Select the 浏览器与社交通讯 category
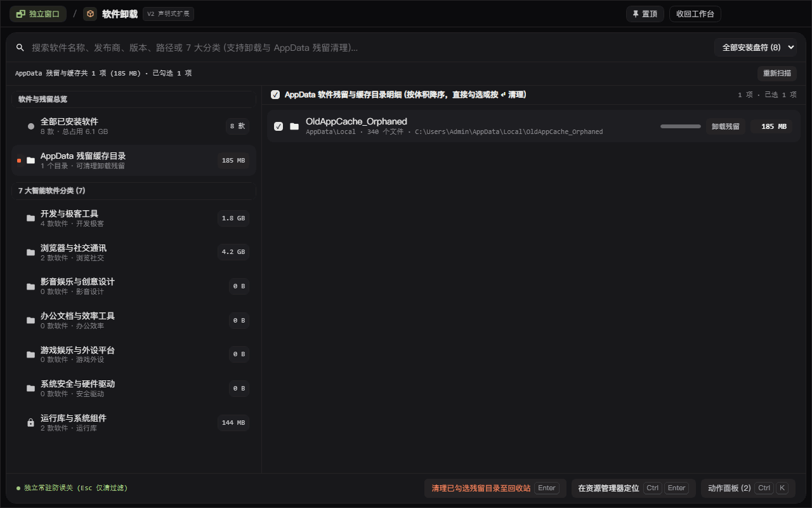The height and width of the screenshot is (508, 812). click(134, 253)
